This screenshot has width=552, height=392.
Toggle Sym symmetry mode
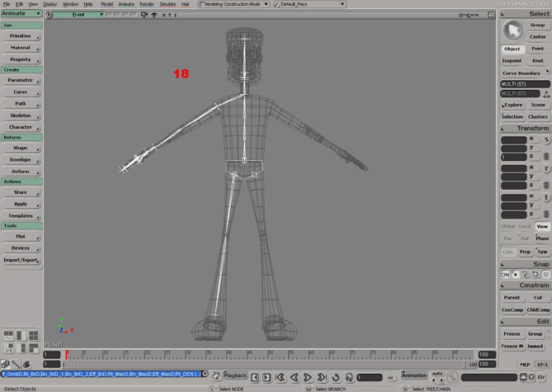[x=542, y=251]
